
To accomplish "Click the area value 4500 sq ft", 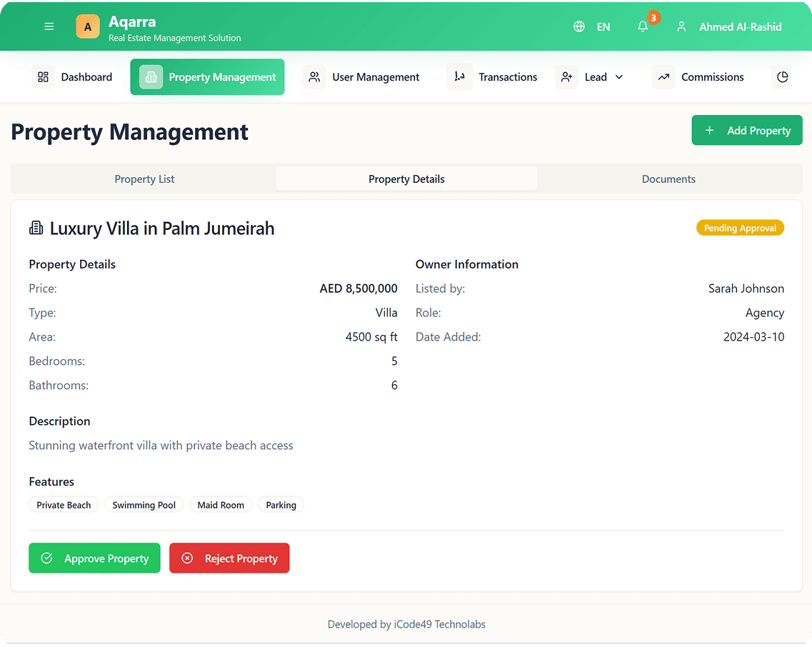I will click(371, 336).
